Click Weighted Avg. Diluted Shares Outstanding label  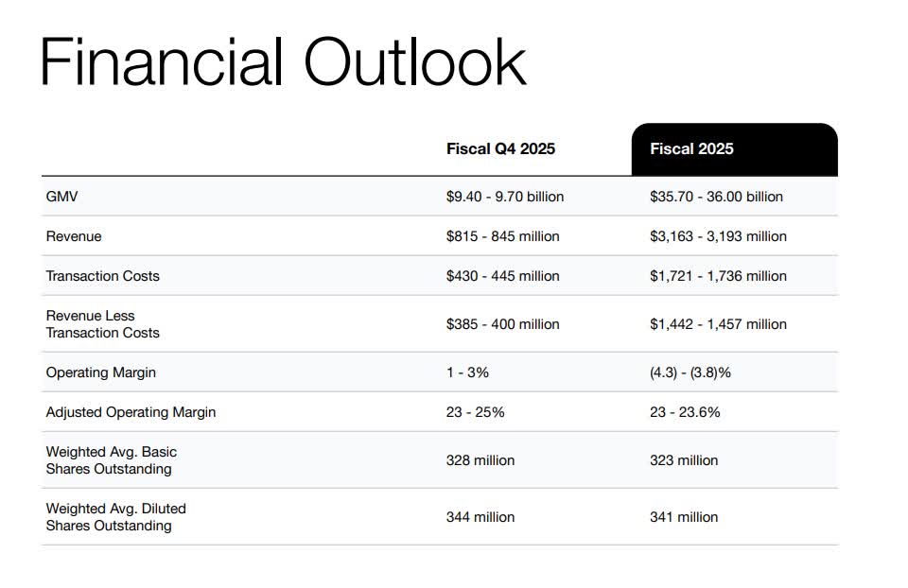click(115, 517)
